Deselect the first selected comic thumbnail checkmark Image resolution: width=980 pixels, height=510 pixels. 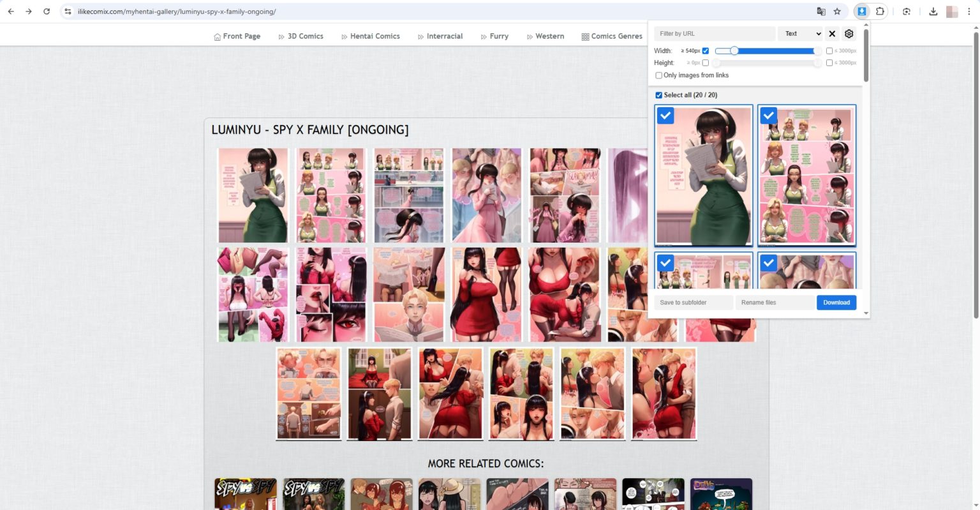[x=665, y=116]
